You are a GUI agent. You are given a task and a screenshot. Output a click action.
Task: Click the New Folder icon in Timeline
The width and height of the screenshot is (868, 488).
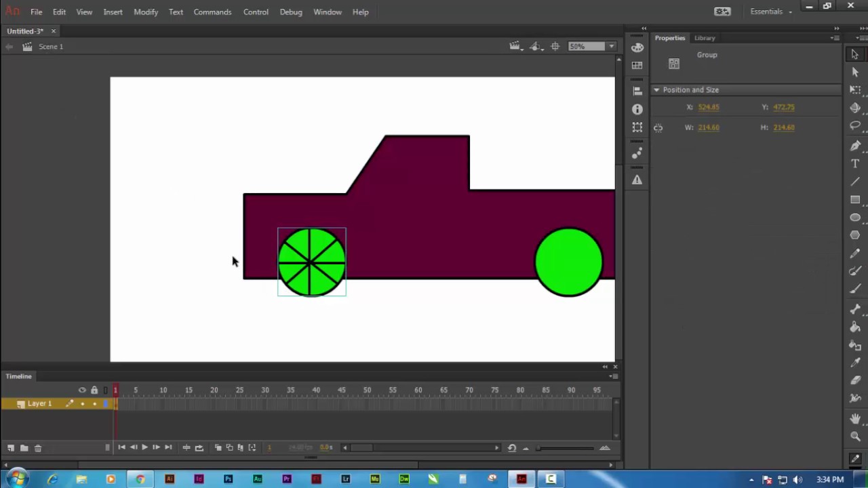tap(24, 447)
